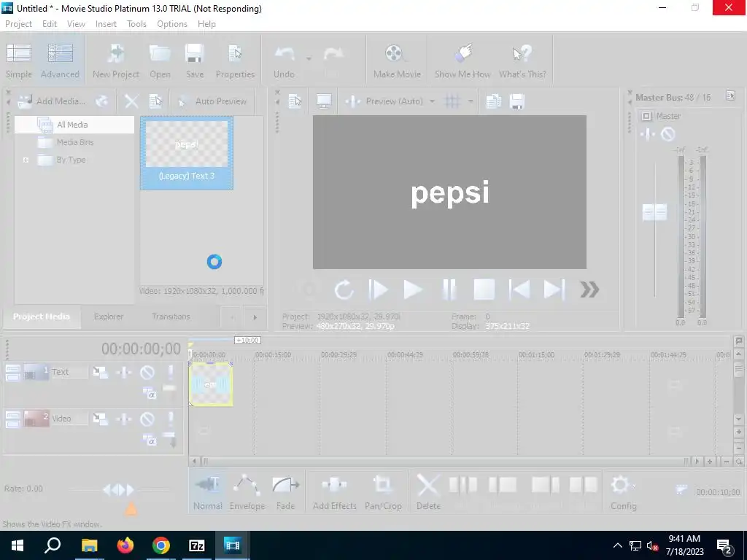
Task: Click Delete in the timeline toolbar
Action: 427,492
